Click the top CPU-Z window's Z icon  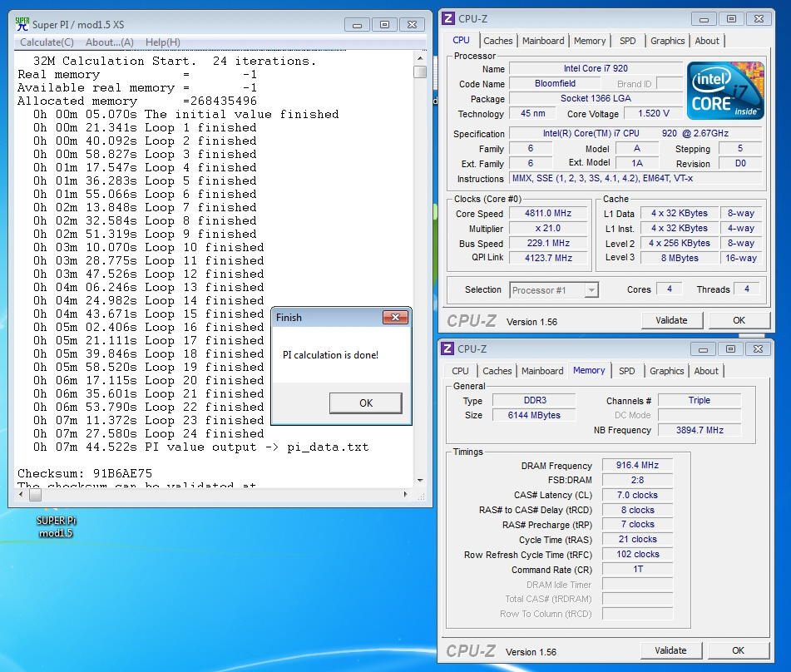448,18
